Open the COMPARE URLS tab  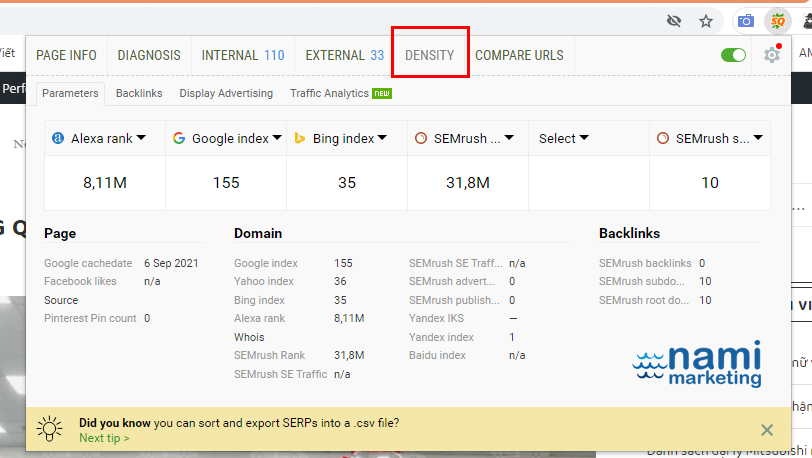(519, 55)
